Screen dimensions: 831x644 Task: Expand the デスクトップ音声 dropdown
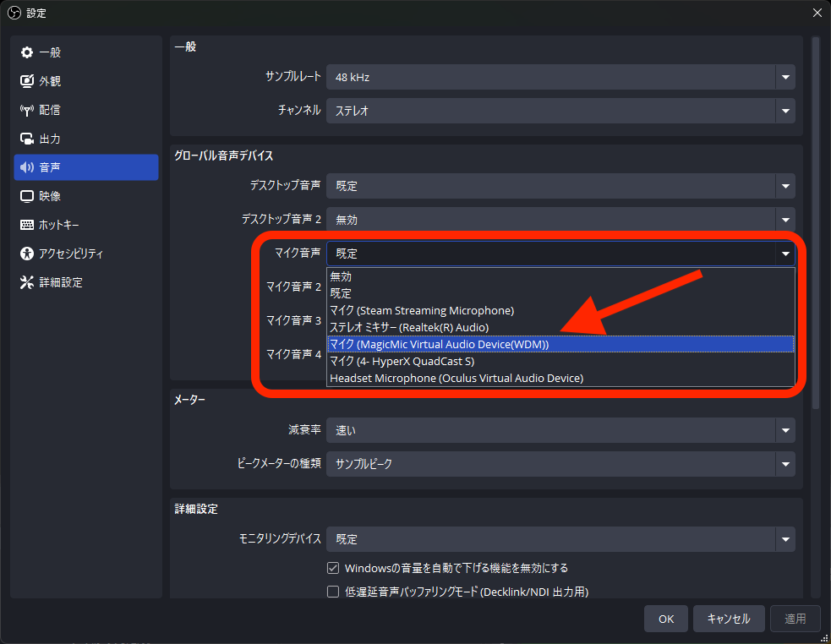click(560, 186)
